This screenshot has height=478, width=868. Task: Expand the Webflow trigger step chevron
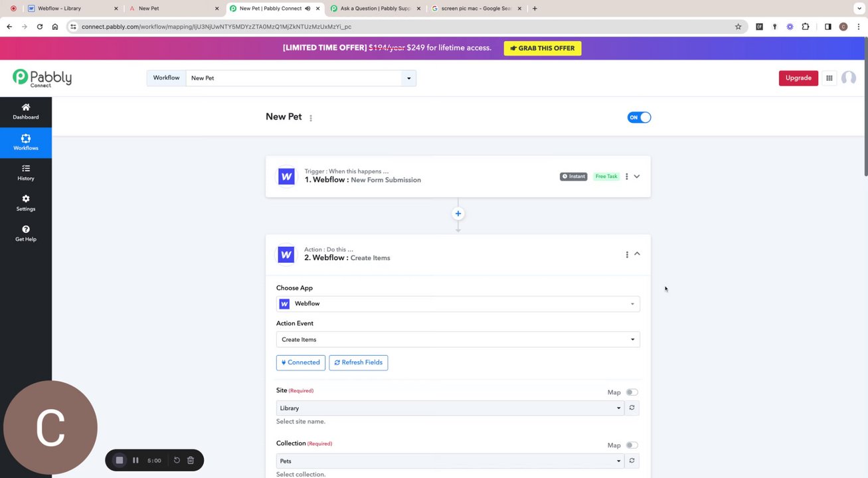pos(637,177)
